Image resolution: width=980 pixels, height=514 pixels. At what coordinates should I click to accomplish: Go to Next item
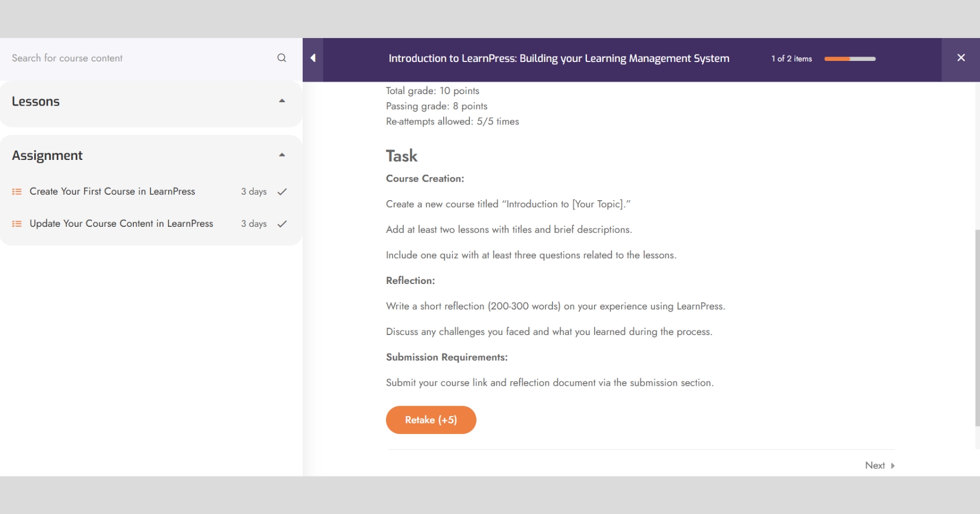tap(880, 466)
